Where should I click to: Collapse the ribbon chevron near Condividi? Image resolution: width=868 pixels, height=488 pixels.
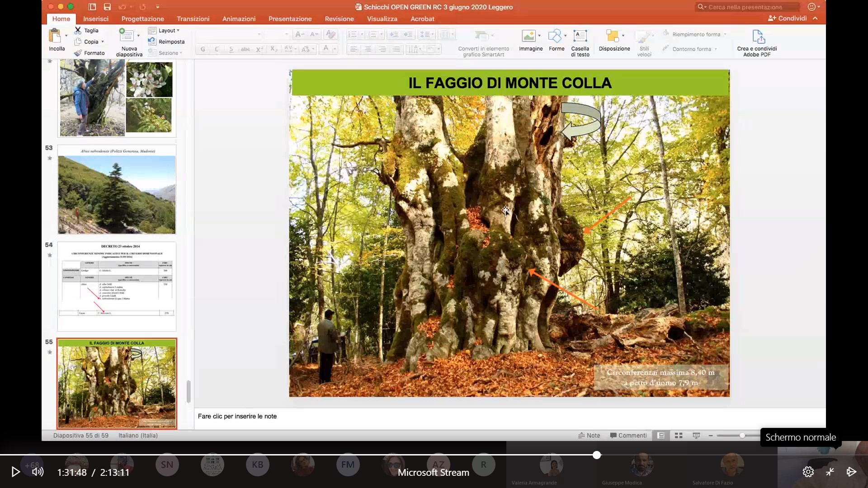coord(815,19)
